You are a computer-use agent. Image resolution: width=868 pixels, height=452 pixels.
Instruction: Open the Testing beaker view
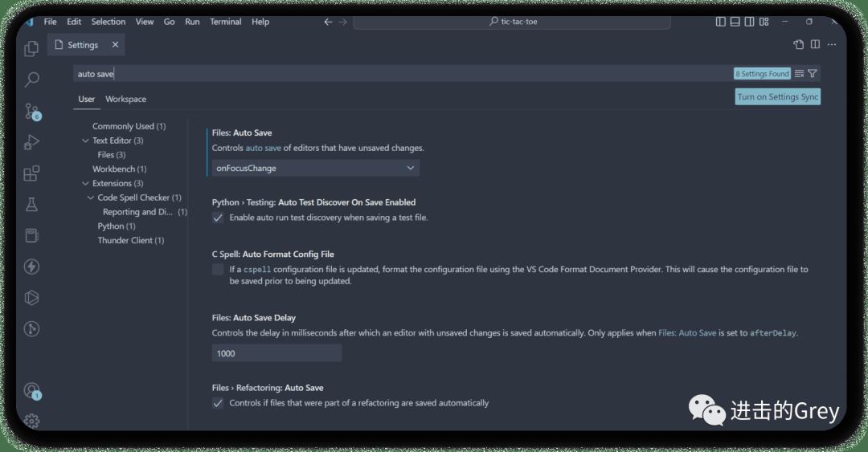[x=31, y=205]
